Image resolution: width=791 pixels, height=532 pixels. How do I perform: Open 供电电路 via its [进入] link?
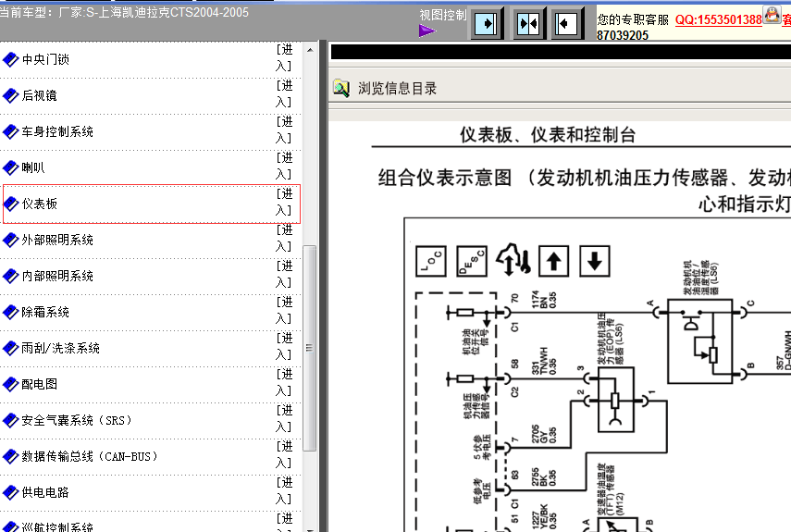[x=284, y=490]
